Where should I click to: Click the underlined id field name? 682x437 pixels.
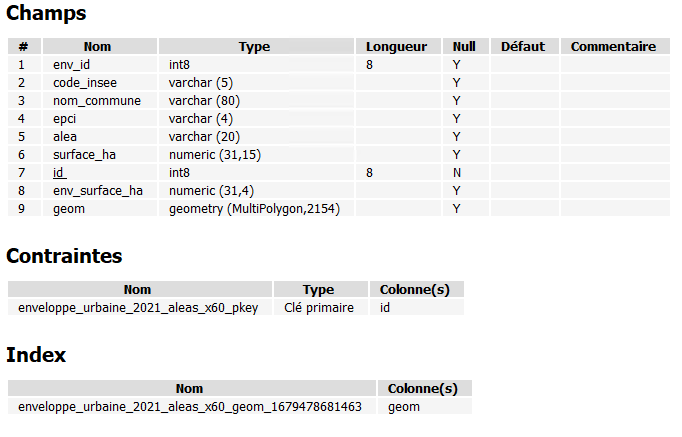click(59, 173)
